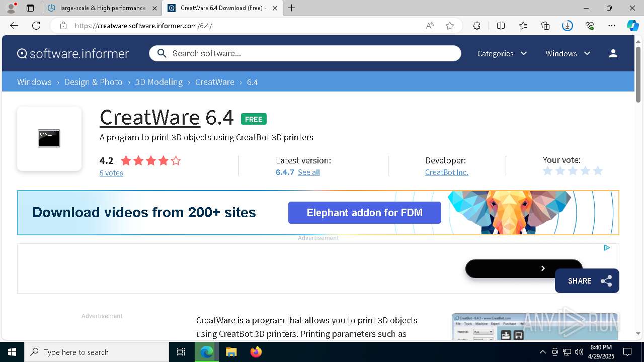Open File Explorer from the taskbar
Image resolution: width=644 pixels, height=362 pixels.
point(231,352)
